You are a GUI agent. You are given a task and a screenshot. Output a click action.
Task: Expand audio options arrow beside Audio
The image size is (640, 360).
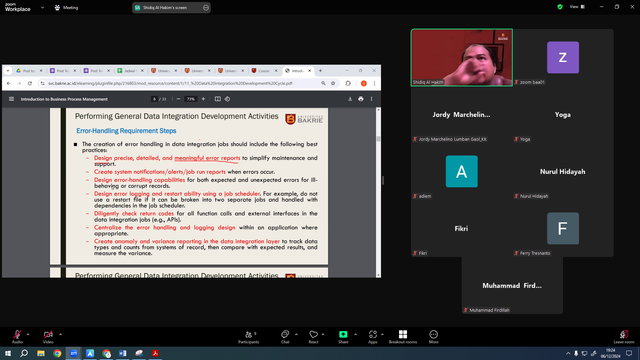pos(28,334)
